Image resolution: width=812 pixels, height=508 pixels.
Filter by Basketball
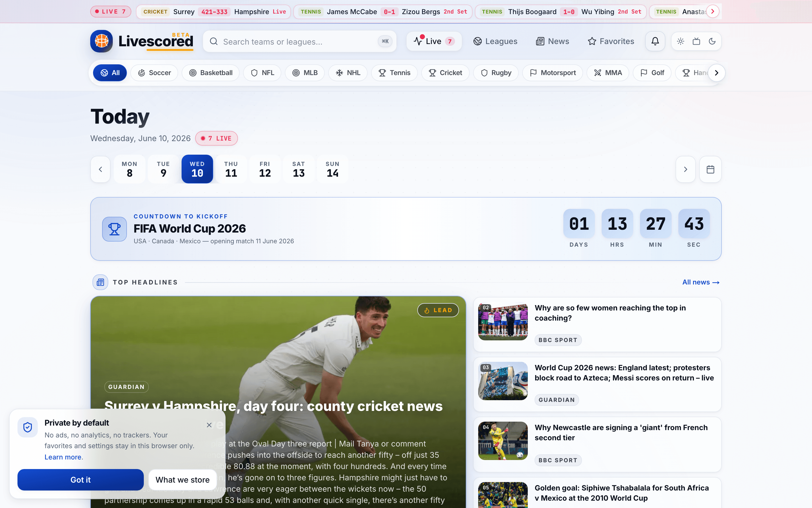click(x=211, y=73)
